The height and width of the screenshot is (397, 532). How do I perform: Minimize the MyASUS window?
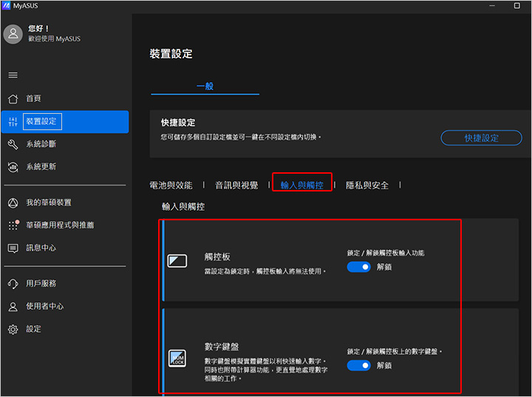pyautogui.click(x=492, y=6)
